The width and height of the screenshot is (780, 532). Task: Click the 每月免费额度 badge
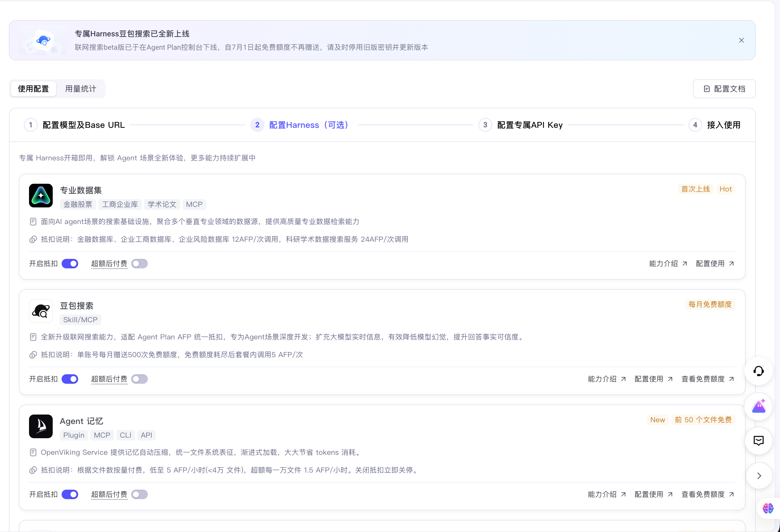pyautogui.click(x=710, y=304)
